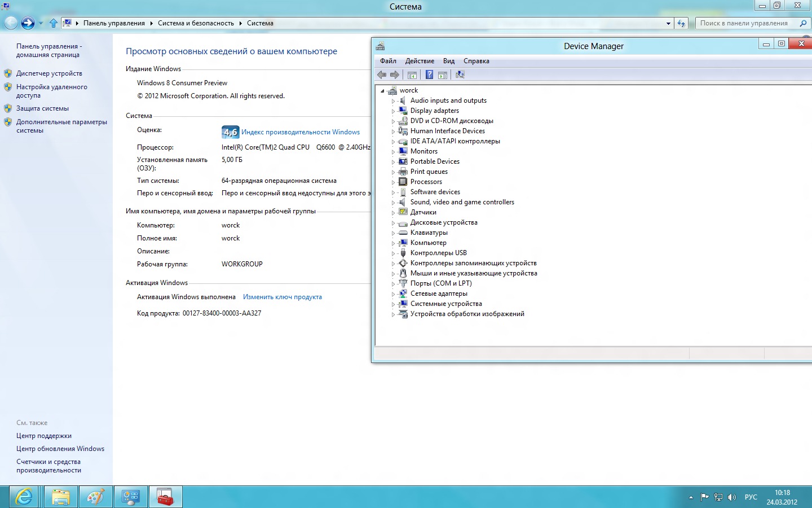Image resolution: width=812 pixels, height=508 pixels.
Task: Click the Клавиатуры keyboard icon
Action: pyautogui.click(x=403, y=233)
